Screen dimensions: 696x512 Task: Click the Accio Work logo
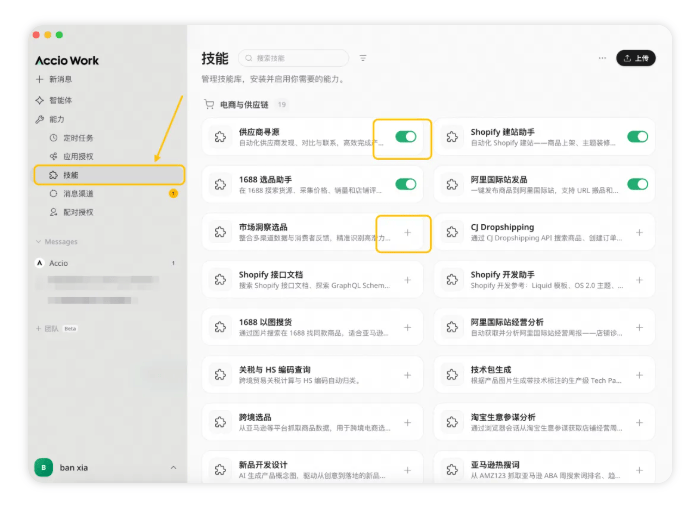pyautogui.click(x=67, y=60)
